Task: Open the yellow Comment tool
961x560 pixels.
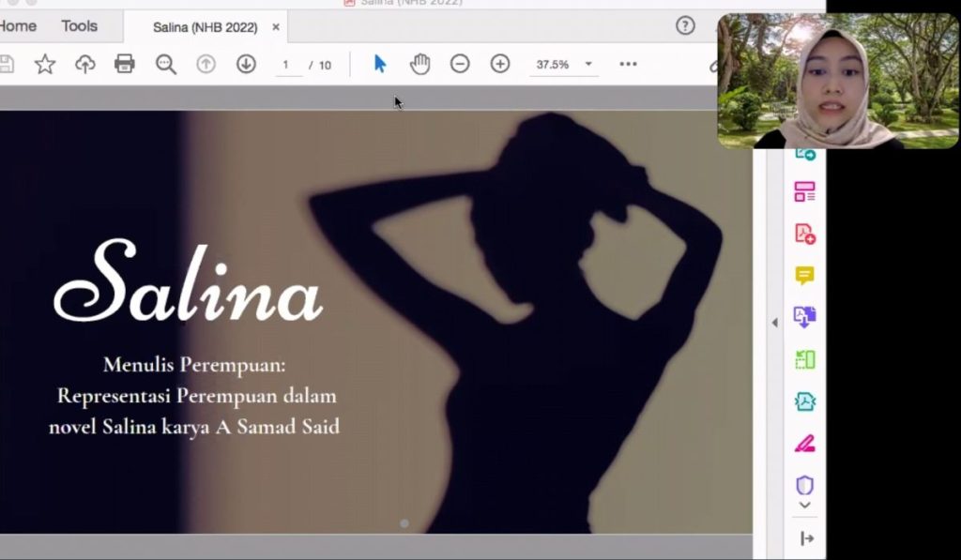Action: pyautogui.click(x=804, y=275)
